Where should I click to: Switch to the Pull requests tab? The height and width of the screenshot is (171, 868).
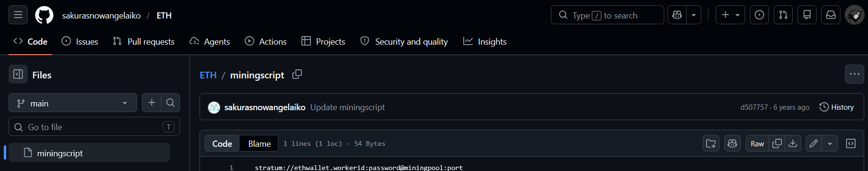tap(144, 42)
